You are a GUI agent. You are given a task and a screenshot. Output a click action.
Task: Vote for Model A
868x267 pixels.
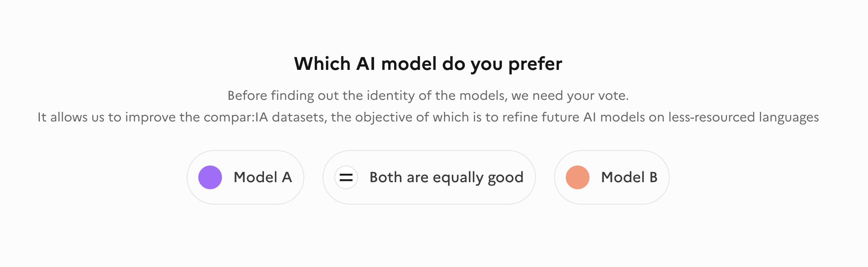(x=245, y=178)
